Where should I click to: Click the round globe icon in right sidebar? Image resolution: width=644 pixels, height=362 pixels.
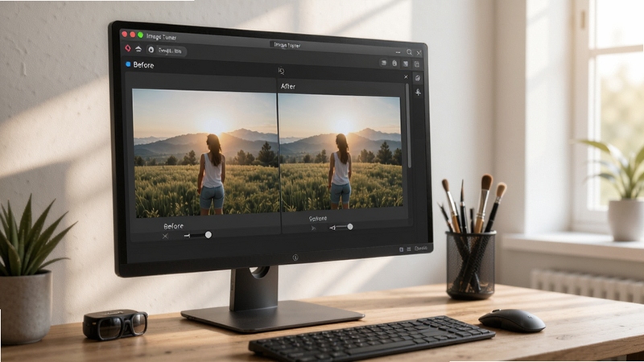click(x=418, y=78)
